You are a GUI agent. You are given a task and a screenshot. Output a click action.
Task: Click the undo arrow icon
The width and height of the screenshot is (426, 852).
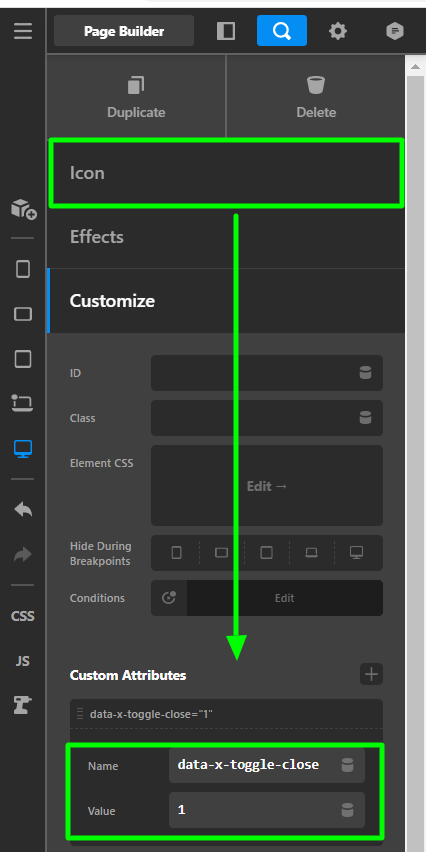[x=23, y=509]
